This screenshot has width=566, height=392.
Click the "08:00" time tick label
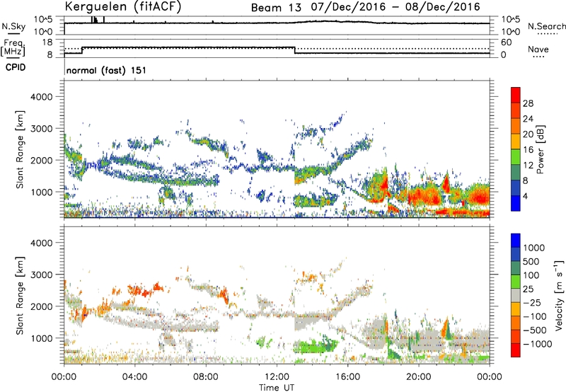[x=206, y=377]
